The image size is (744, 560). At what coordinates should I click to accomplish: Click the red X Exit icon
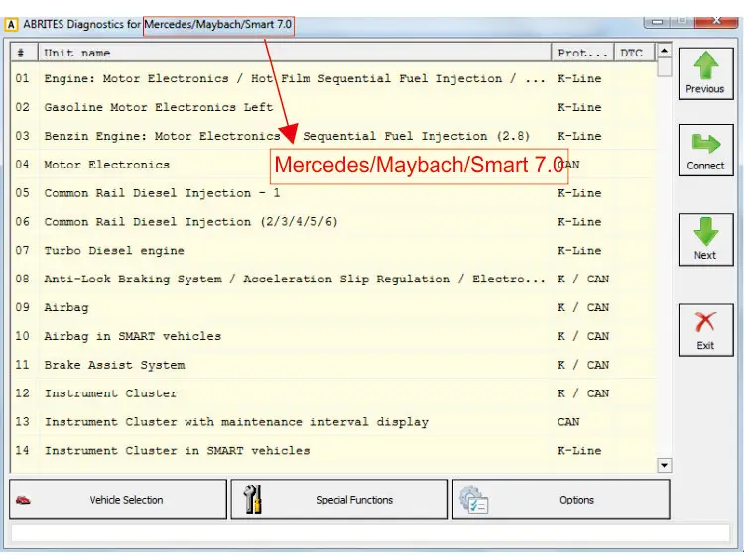(705, 322)
